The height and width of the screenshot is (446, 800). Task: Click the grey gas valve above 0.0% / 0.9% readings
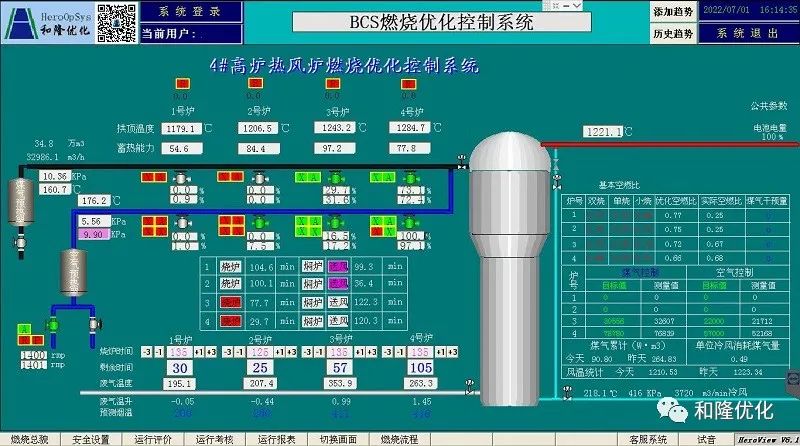[x=181, y=178]
